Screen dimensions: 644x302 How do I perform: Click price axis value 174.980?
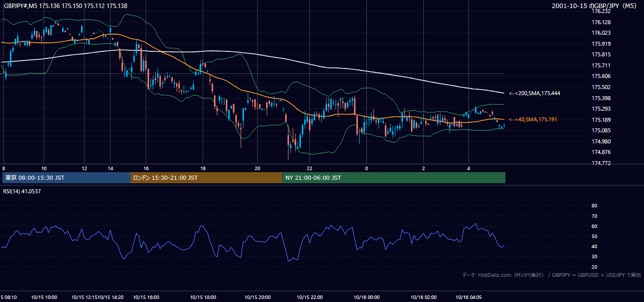601,141
